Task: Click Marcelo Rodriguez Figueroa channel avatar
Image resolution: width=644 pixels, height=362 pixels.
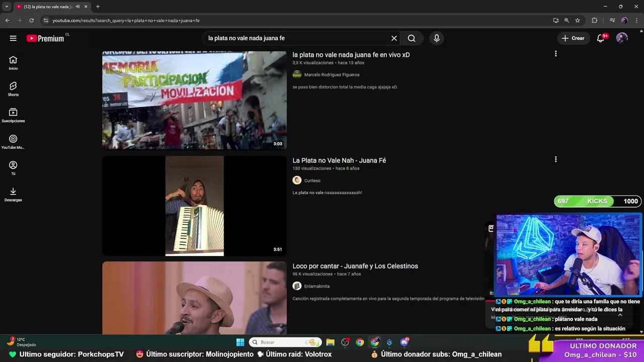Action: (297, 74)
